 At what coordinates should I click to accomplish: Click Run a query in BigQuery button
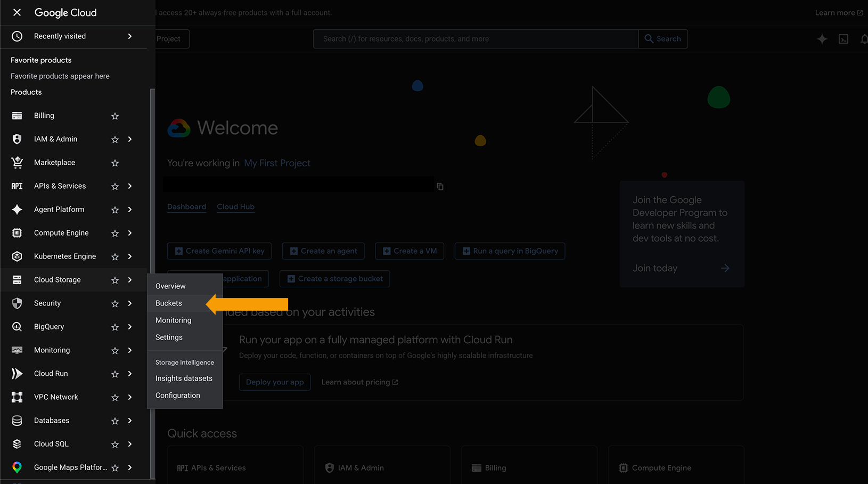pos(510,251)
